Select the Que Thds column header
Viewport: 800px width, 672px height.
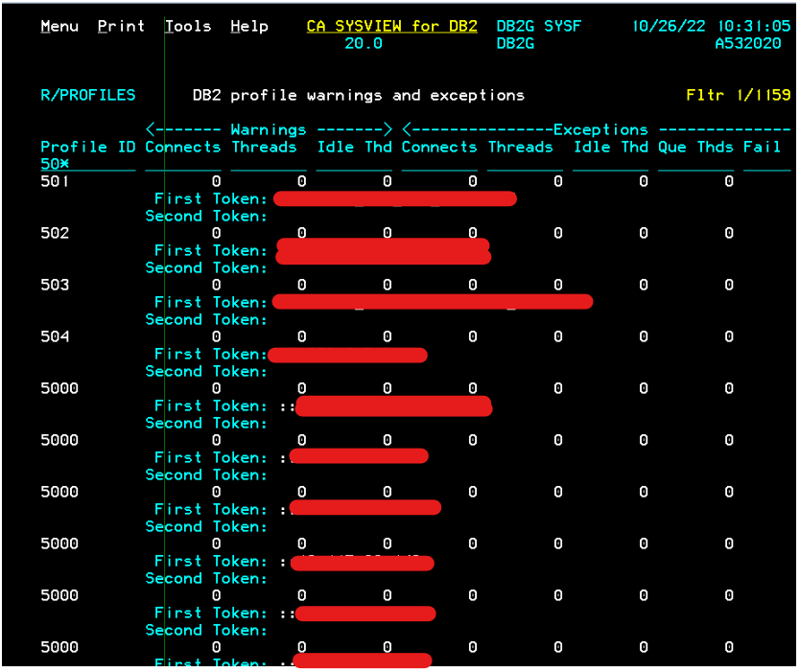(695, 148)
